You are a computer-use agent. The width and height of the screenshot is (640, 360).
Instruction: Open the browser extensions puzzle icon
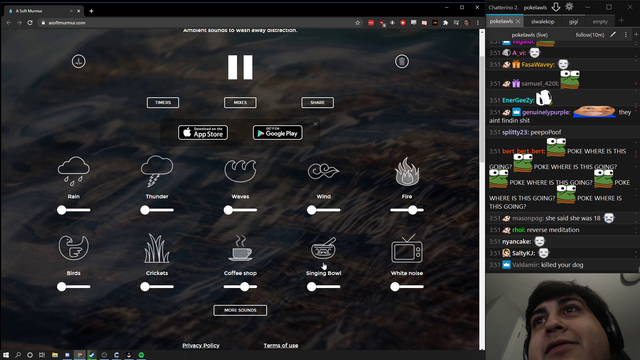point(445,23)
